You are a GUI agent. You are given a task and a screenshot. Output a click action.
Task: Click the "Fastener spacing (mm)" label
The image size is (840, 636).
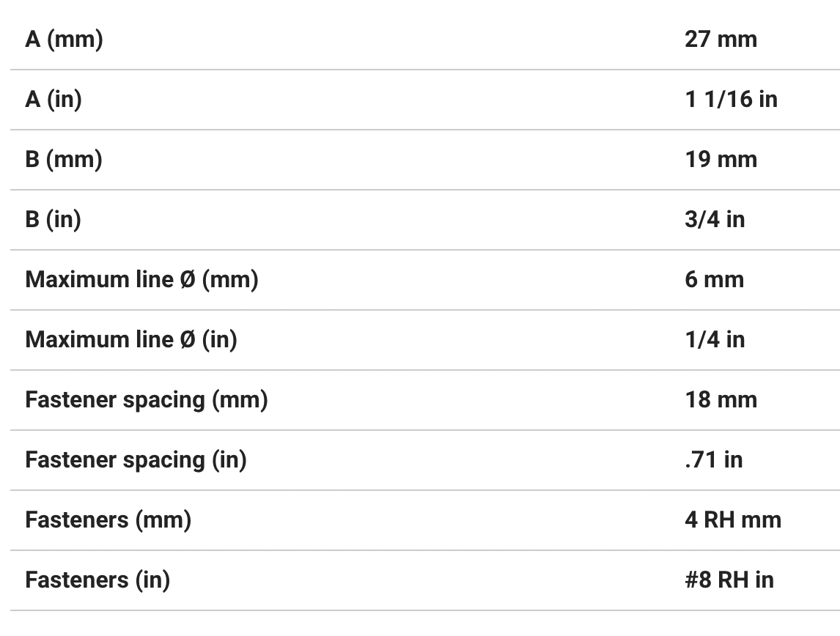(x=147, y=399)
